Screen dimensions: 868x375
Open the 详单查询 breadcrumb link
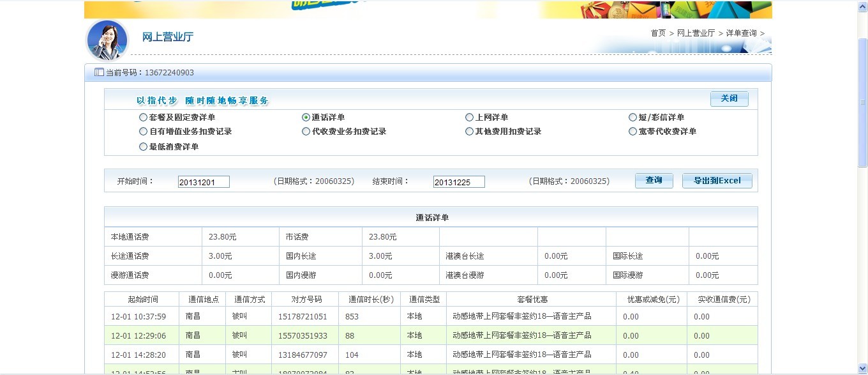click(741, 33)
